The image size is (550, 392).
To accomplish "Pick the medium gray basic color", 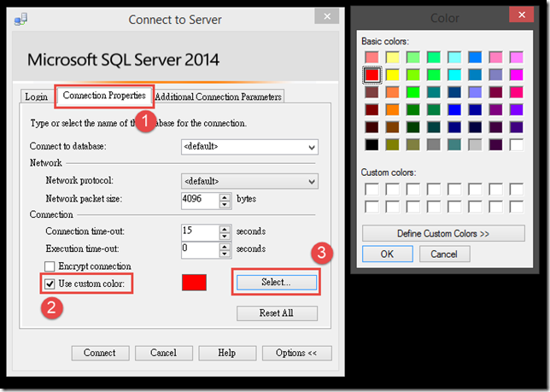I will click(x=434, y=145).
